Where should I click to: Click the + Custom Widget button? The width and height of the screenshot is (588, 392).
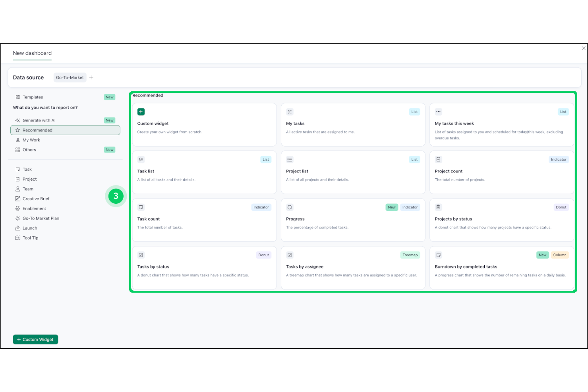click(35, 340)
